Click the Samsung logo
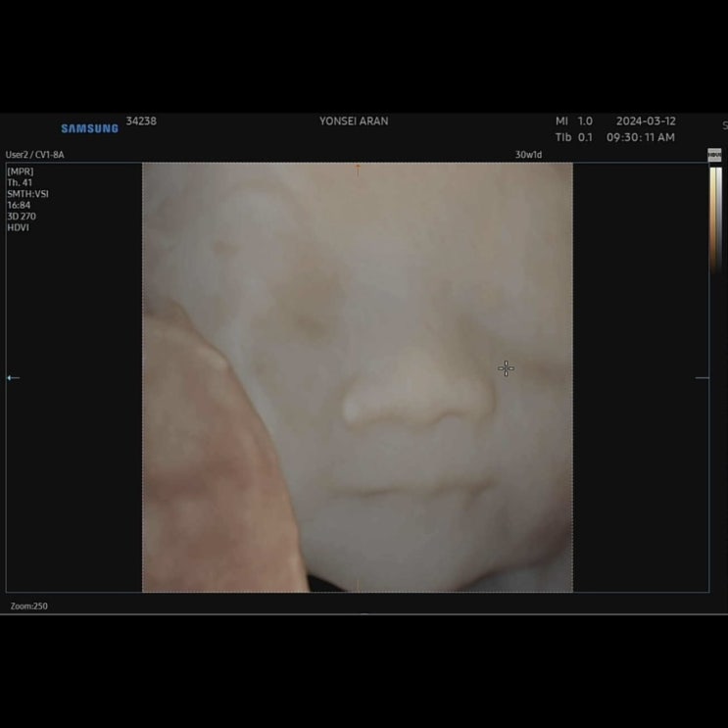Screen dimensions: 728x728 pyautogui.click(x=89, y=128)
